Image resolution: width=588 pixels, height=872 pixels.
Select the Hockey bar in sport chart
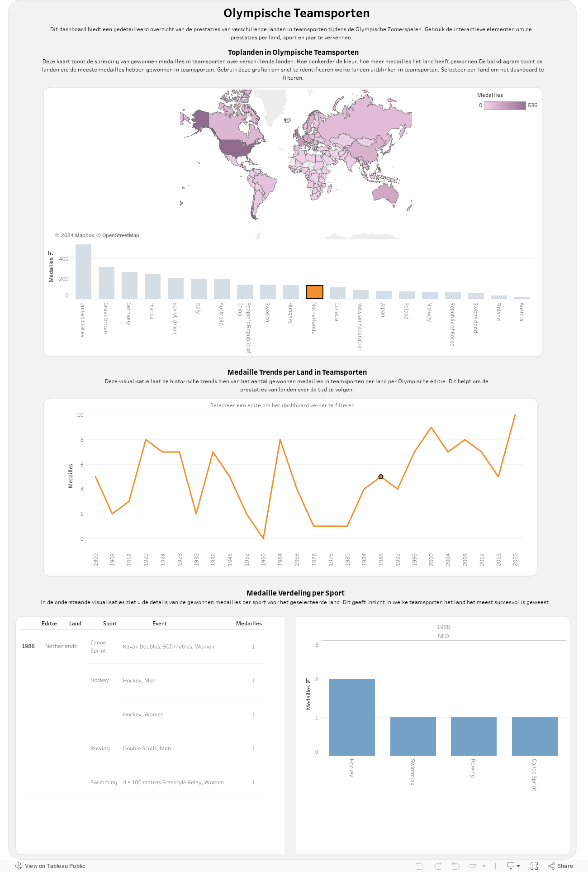pos(352,717)
